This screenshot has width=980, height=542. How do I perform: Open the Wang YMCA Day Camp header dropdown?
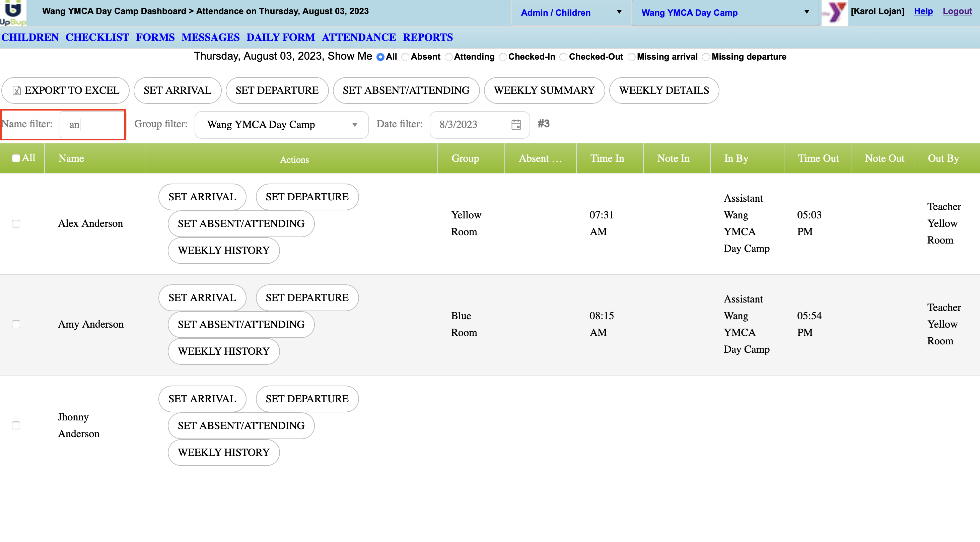tap(725, 12)
